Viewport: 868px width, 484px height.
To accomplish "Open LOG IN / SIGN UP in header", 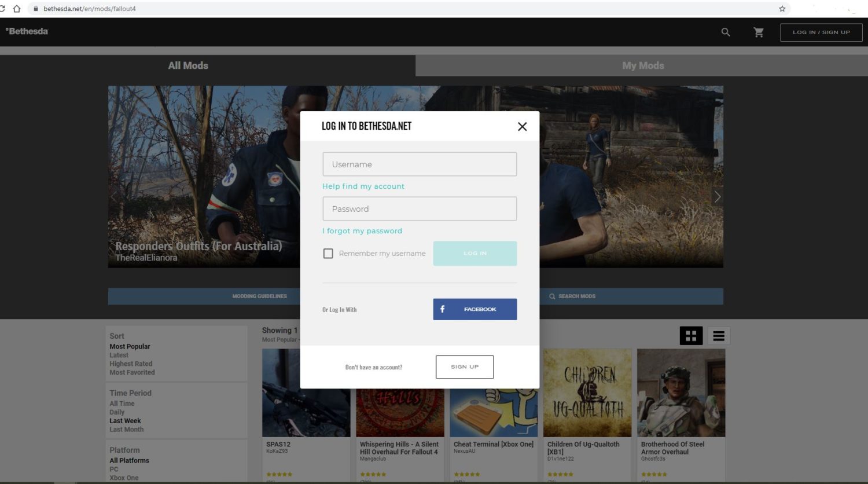I will click(821, 32).
